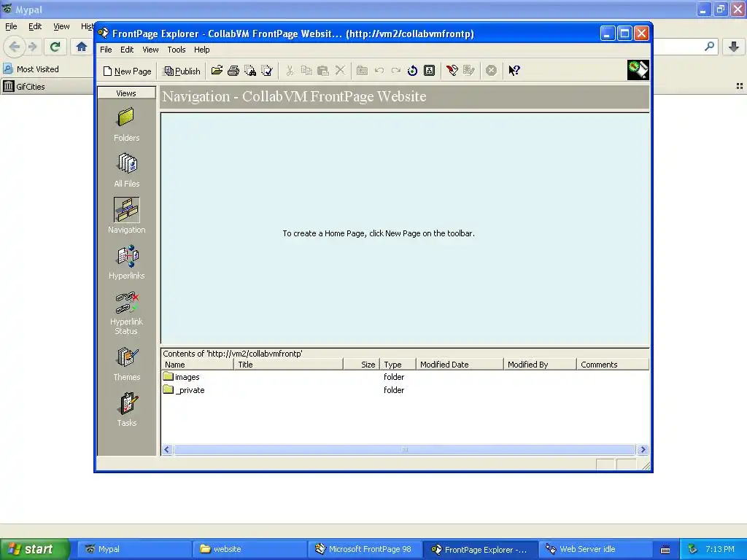Click the grayed icon left of Undo
The height and width of the screenshot is (560, 747).
(x=362, y=71)
